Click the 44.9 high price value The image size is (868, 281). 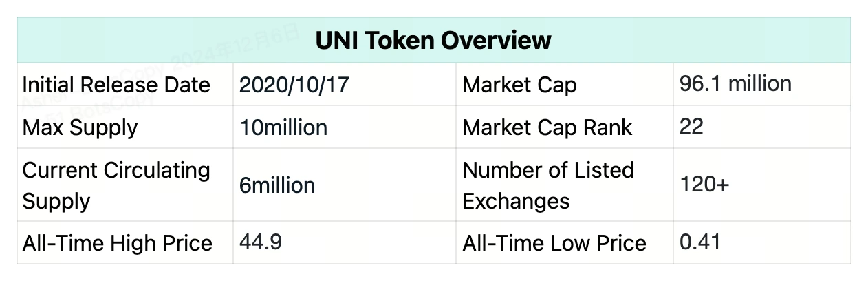[x=260, y=242]
